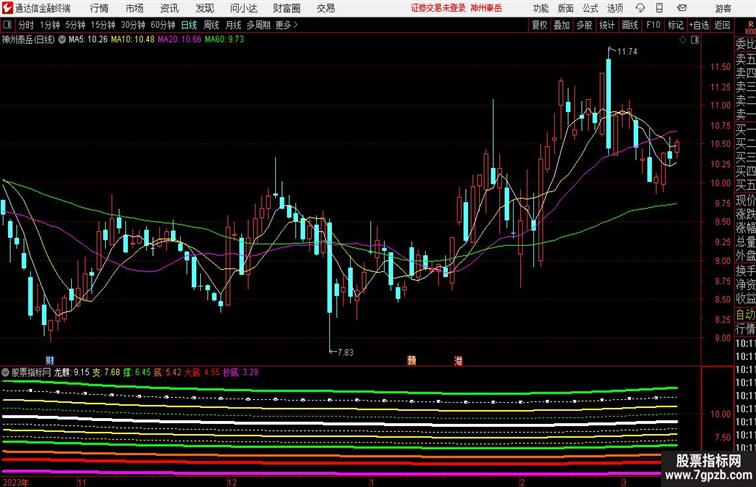Click the 标记 mark button

click(x=675, y=25)
